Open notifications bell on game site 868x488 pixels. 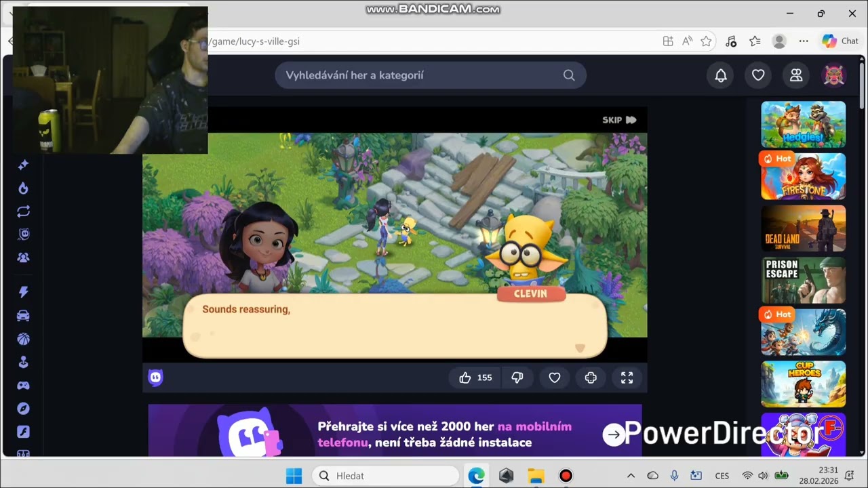click(x=721, y=75)
